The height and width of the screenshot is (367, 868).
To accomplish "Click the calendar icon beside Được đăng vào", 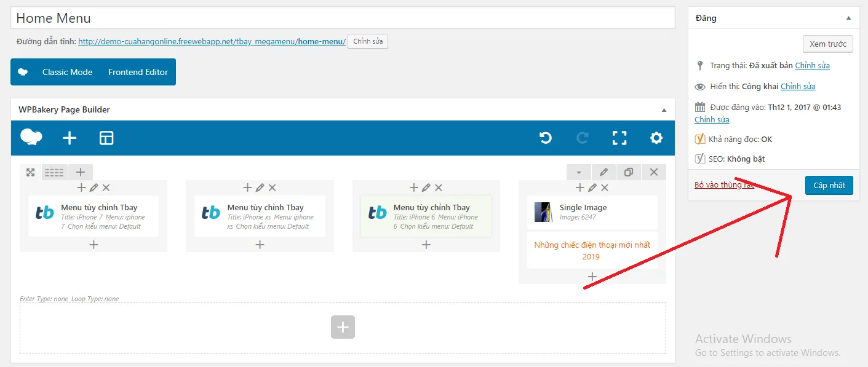I will point(699,107).
